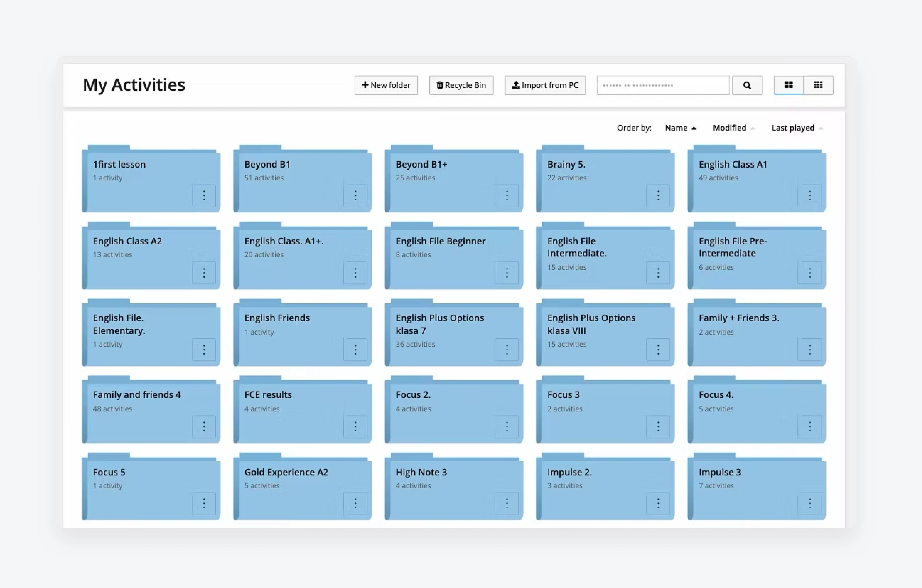Open options menu for English Class. A1+. folder

tap(355, 273)
